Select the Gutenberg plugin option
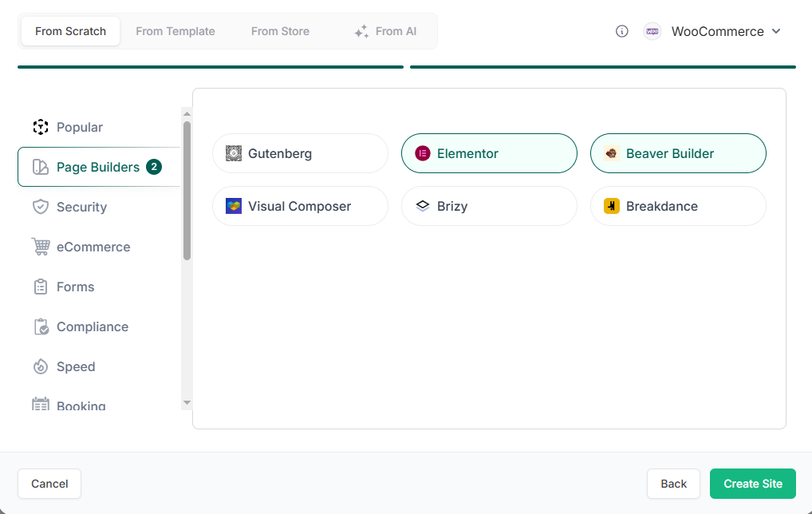Screen dimensions: 812x514 tap(300, 153)
